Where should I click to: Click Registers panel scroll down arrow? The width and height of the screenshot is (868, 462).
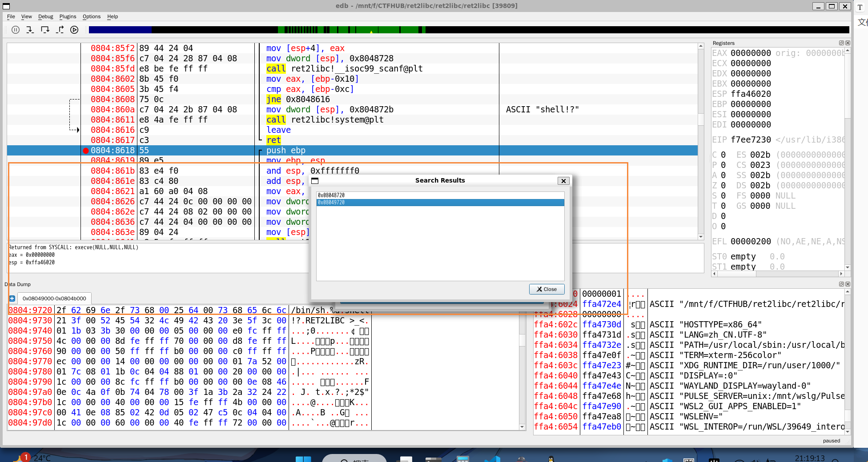pos(848,267)
